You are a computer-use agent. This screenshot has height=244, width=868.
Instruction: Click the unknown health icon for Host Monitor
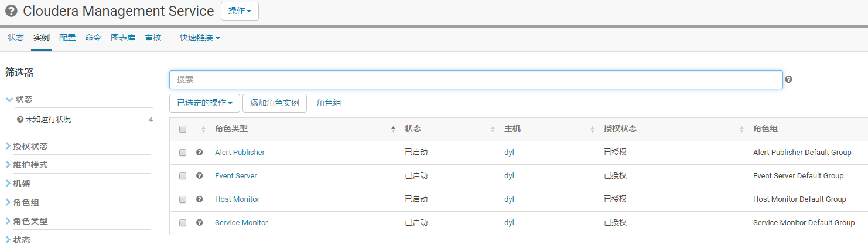pyautogui.click(x=199, y=199)
